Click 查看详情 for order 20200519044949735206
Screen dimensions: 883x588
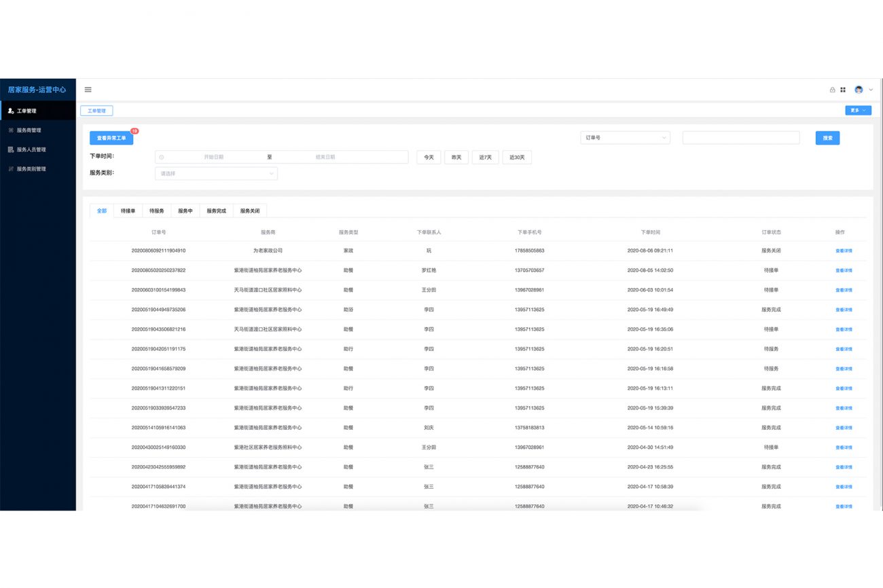click(844, 310)
